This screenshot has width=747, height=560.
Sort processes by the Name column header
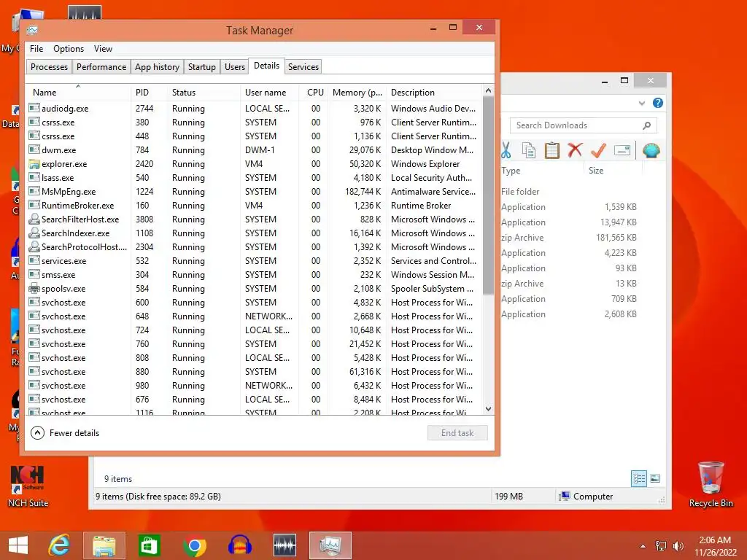point(78,93)
